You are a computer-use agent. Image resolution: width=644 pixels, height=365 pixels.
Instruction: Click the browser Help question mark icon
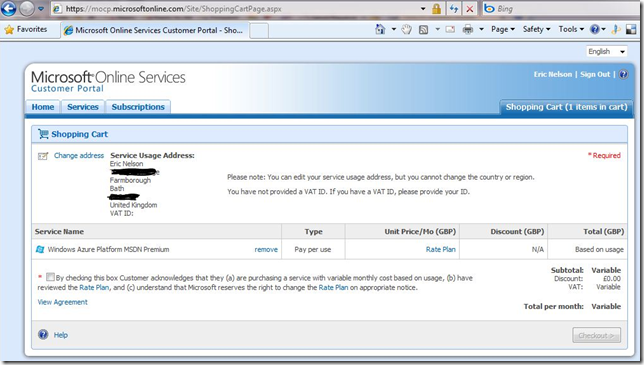pyautogui.click(x=594, y=29)
